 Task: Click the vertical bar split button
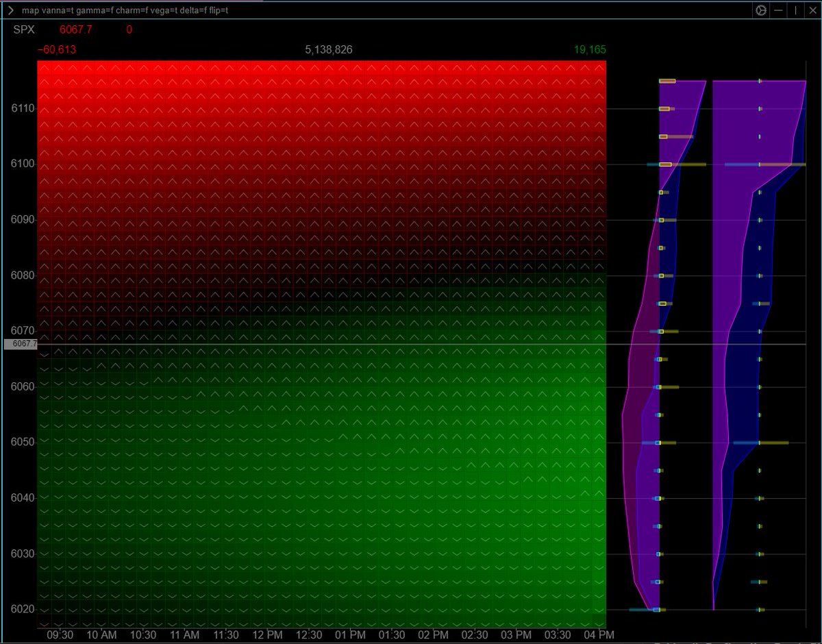(796, 10)
